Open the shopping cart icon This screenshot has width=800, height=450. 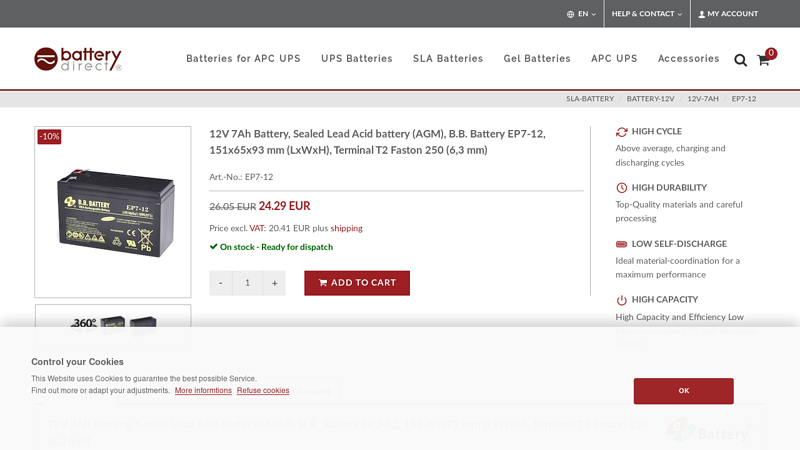coord(763,60)
